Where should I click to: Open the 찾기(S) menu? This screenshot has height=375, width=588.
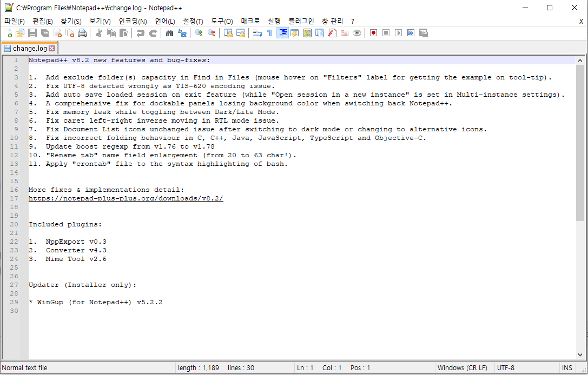point(71,22)
